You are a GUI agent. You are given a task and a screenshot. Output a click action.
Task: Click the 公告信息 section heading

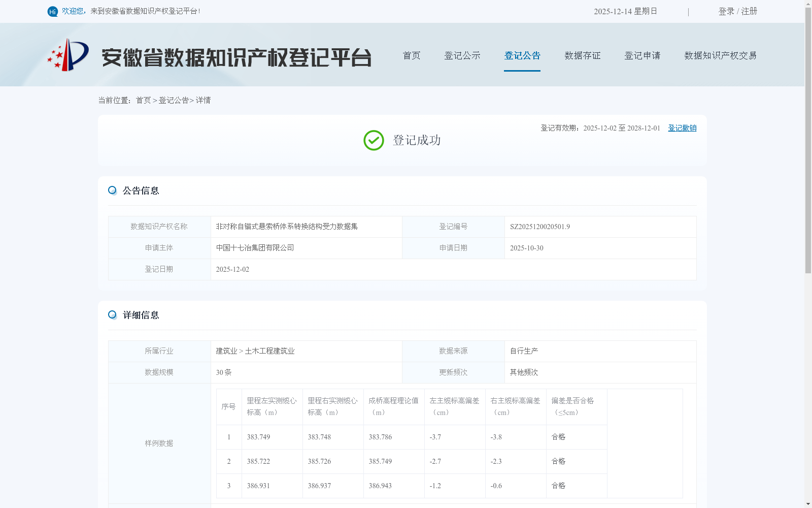click(141, 190)
